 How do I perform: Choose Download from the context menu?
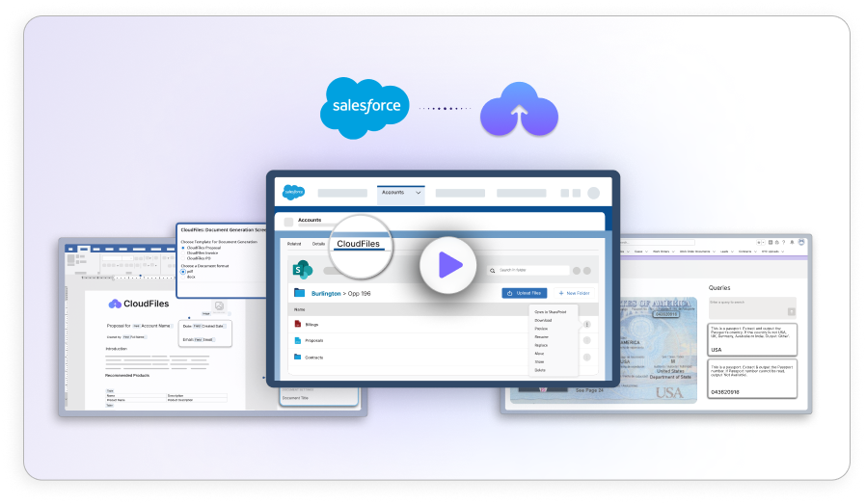coord(543,320)
